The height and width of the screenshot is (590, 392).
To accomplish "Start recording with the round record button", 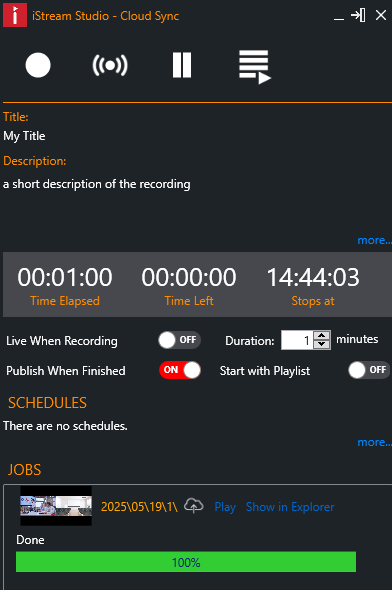I will pos(38,65).
